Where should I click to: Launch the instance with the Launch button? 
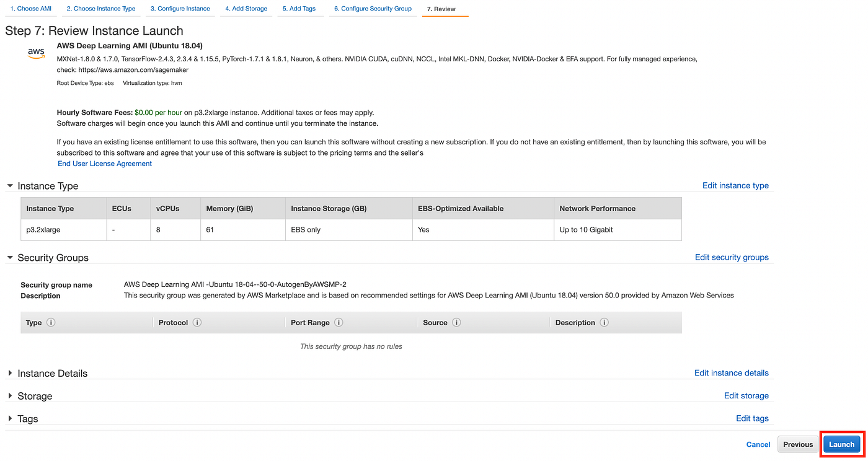coord(841,444)
